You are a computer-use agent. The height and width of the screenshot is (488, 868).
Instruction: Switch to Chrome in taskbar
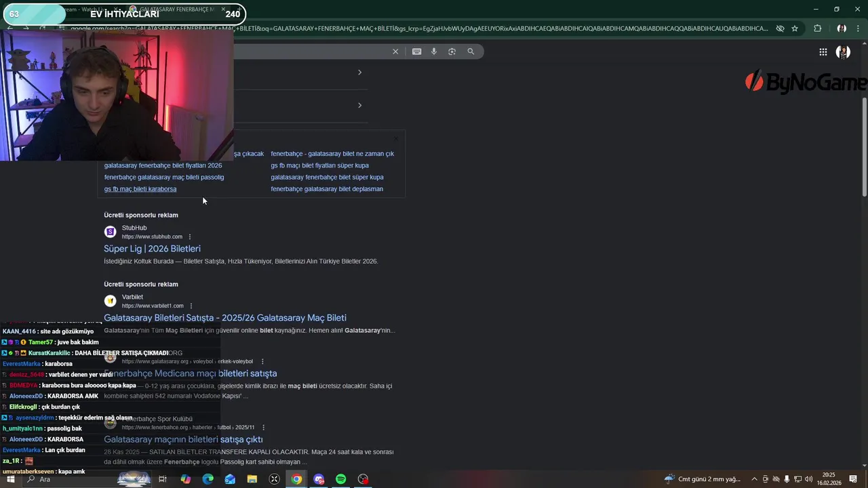point(296,479)
